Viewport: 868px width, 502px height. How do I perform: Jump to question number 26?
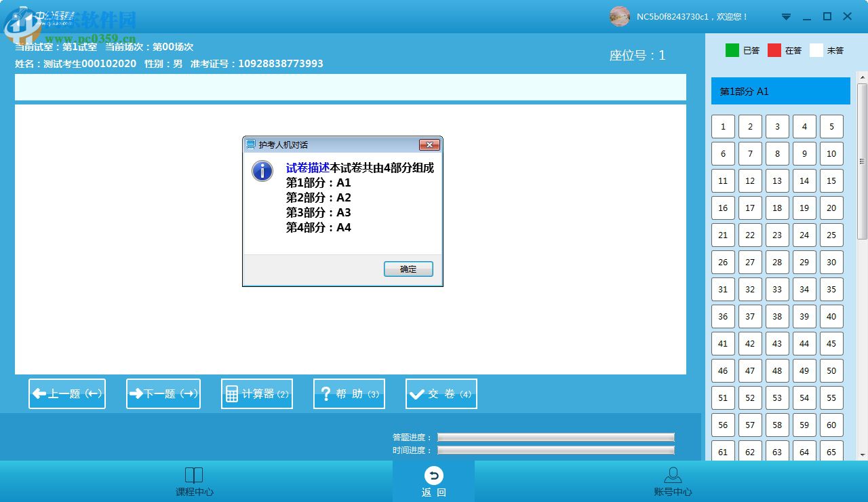(x=723, y=263)
